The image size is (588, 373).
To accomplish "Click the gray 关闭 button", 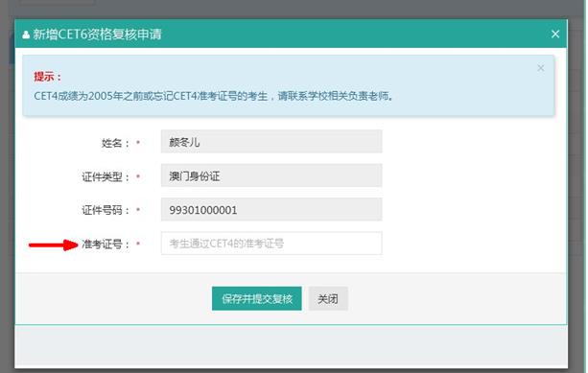I will (x=328, y=299).
